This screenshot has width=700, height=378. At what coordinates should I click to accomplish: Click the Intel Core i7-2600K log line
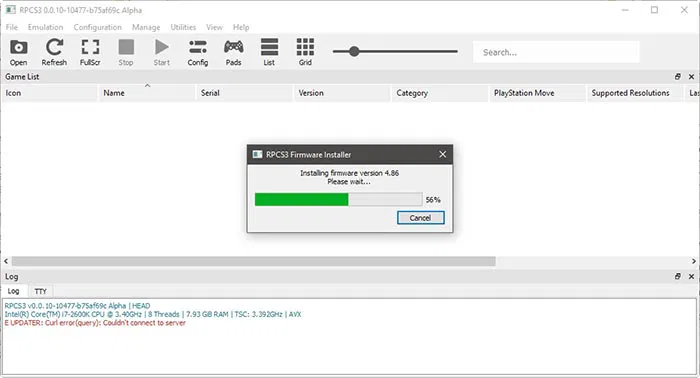coord(153,314)
